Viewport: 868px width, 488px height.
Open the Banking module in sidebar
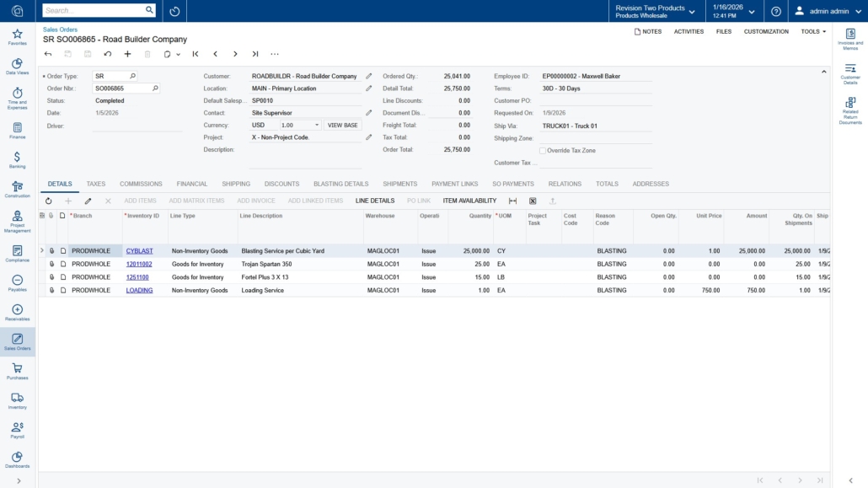[17, 159]
